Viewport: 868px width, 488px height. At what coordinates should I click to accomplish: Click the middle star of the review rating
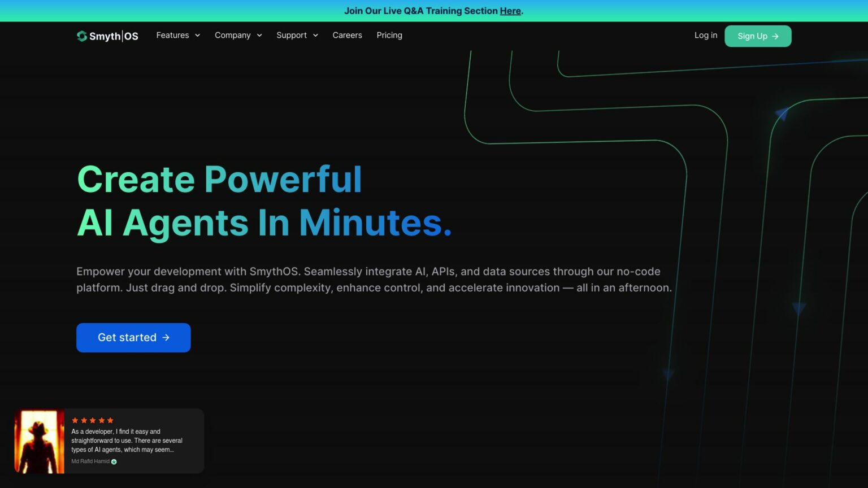[x=93, y=420]
